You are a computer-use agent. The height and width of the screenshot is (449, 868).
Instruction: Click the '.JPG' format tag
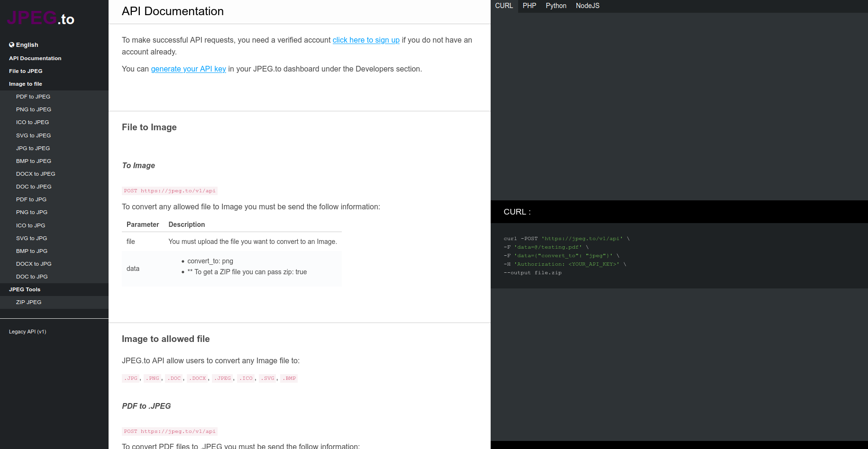coord(131,378)
